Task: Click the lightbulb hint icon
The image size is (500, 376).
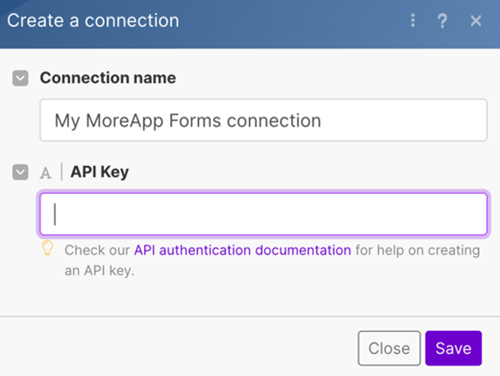Action: pyautogui.click(x=47, y=248)
